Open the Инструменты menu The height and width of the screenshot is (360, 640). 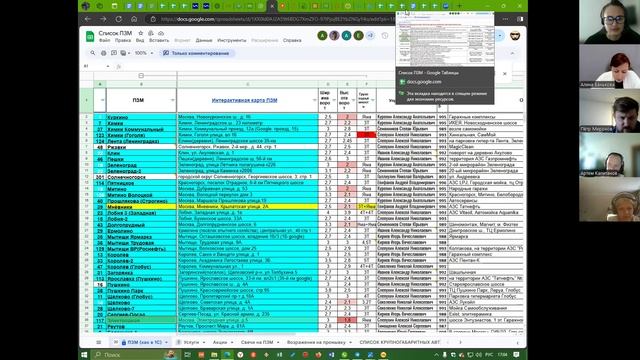coord(232,40)
